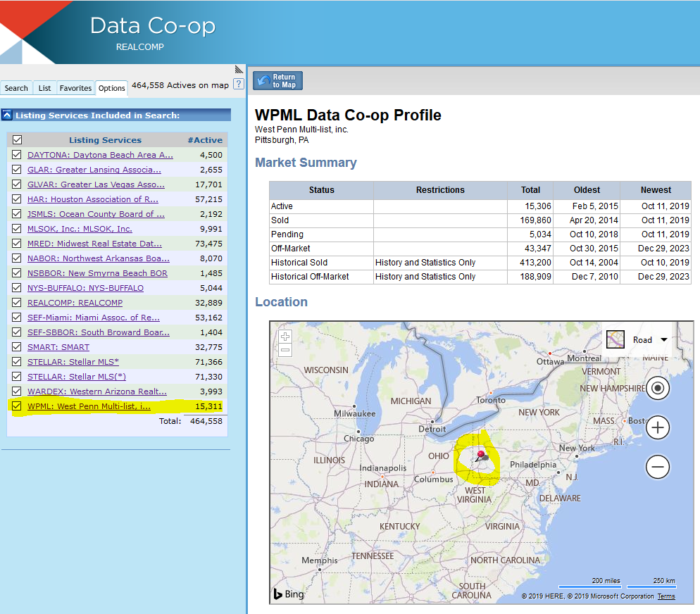Image resolution: width=700 pixels, height=614 pixels.
Task: Open the MRED: Midwest Real Estate link
Action: tap(94, 244)
